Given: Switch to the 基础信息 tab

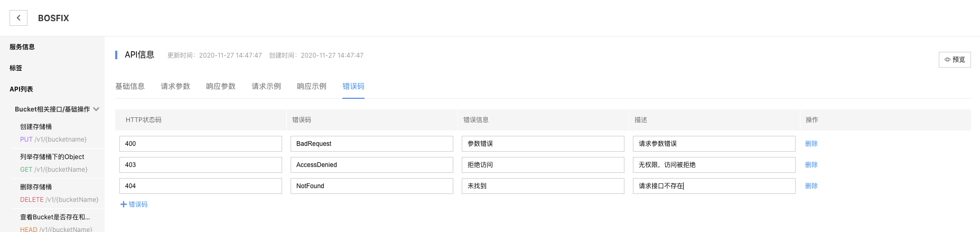Looking at the screenshot, I should tap(130, 86).
